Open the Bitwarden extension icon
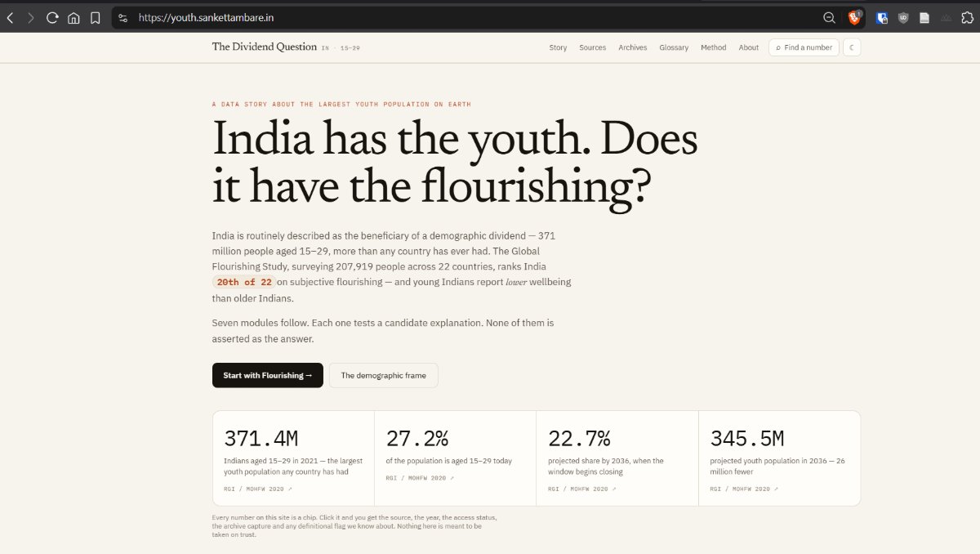The image size is (980, 554). click(x=882, y=17)
